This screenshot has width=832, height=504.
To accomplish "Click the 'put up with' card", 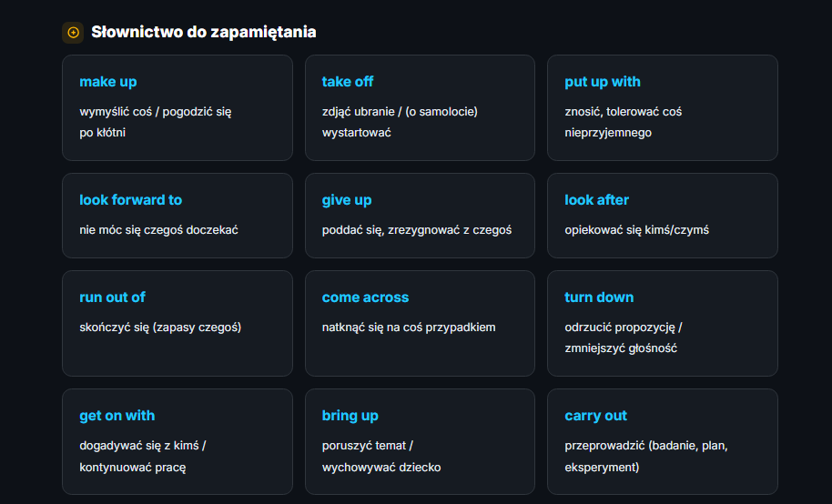I will (x=662, y=107).
